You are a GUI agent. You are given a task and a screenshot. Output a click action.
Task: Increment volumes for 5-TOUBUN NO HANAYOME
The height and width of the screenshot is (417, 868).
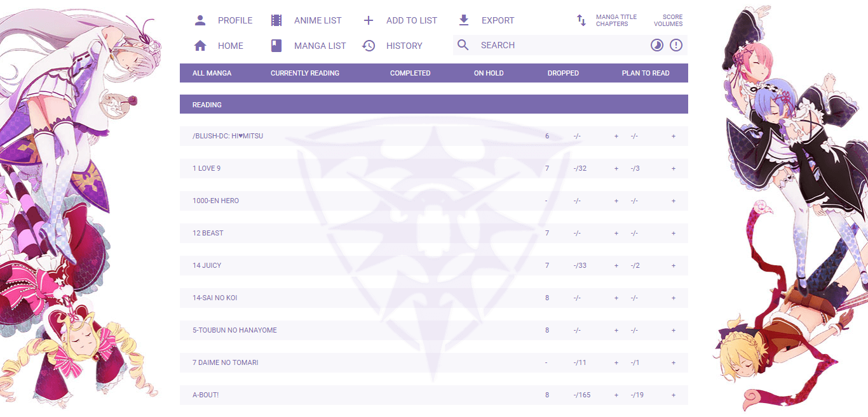coord(674,330)
